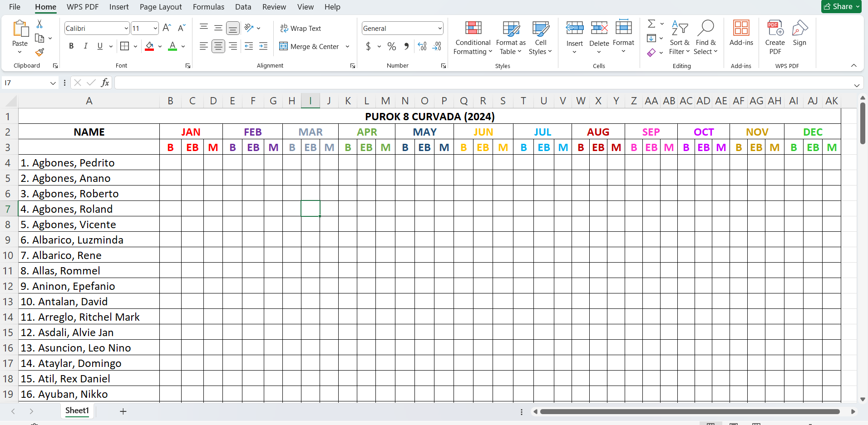Image resolution: width=868 pixels, height=425 pixels.
Task: Click the Align Left icon
Action: (204, 46)
